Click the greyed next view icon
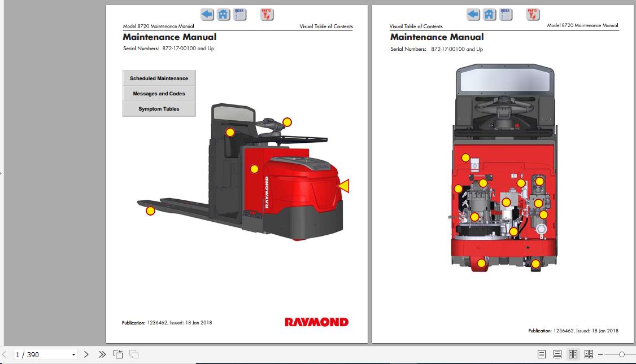This screenshot has width=636, height=364. (x=134, y=354)
